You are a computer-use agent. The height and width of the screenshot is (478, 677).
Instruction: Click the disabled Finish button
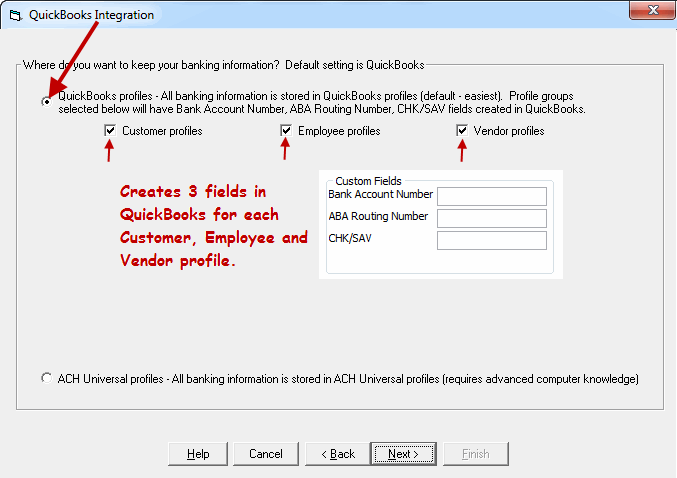(475, 454)
